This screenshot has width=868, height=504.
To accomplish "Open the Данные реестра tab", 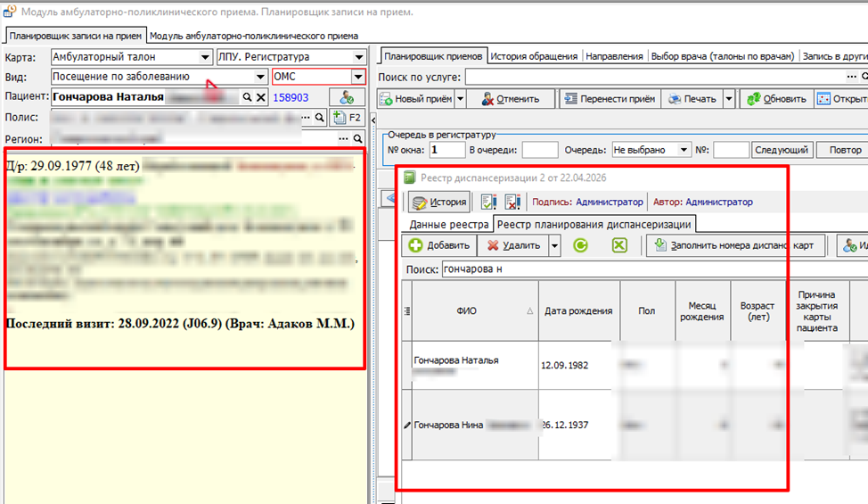I will (449, 224).
